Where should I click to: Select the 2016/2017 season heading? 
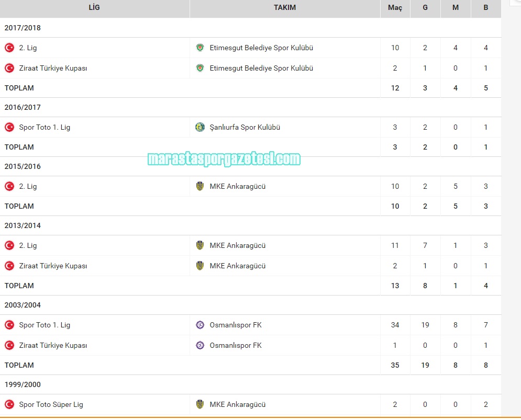pyautogui.click(x=23, y=108)
